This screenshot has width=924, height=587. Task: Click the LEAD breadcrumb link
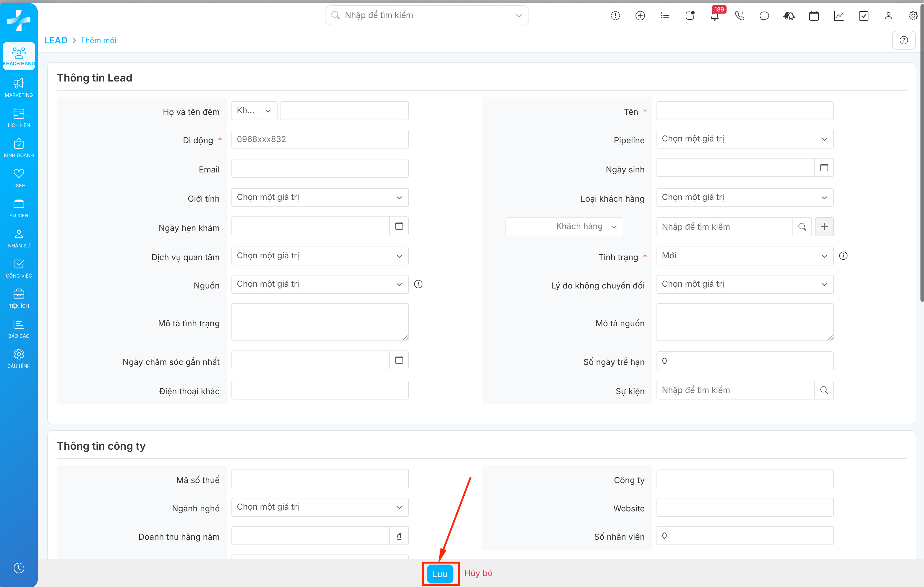click(x=56, y=40)
